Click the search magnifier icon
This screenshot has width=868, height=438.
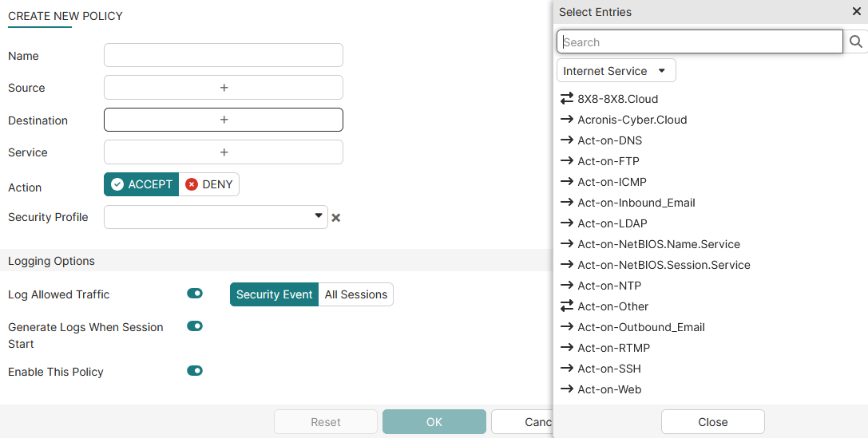(x=855, y=42)
